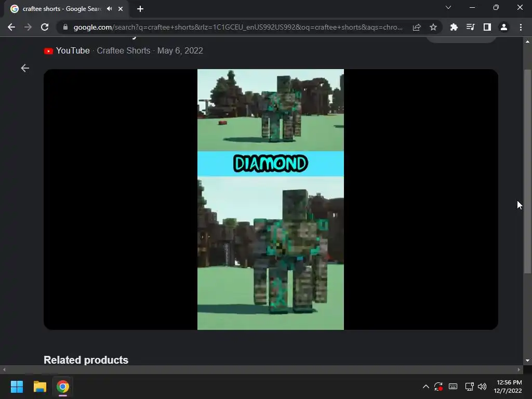View site information via the lock icon
The height and width of the screenshot is (399, 532).
[65, 27]
